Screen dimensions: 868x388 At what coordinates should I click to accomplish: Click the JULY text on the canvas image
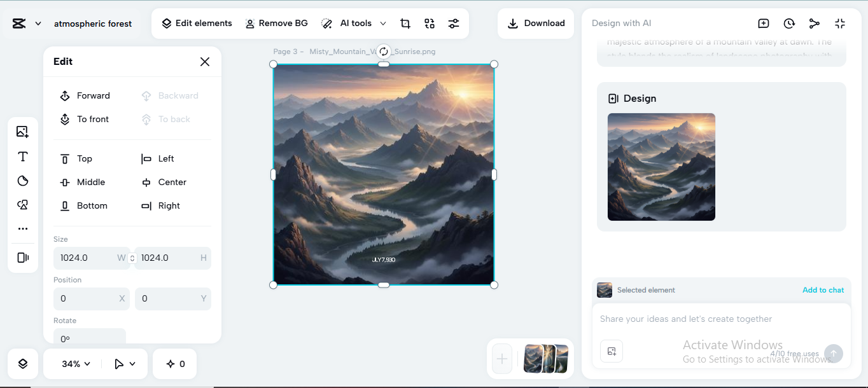[x=384, y=260]
